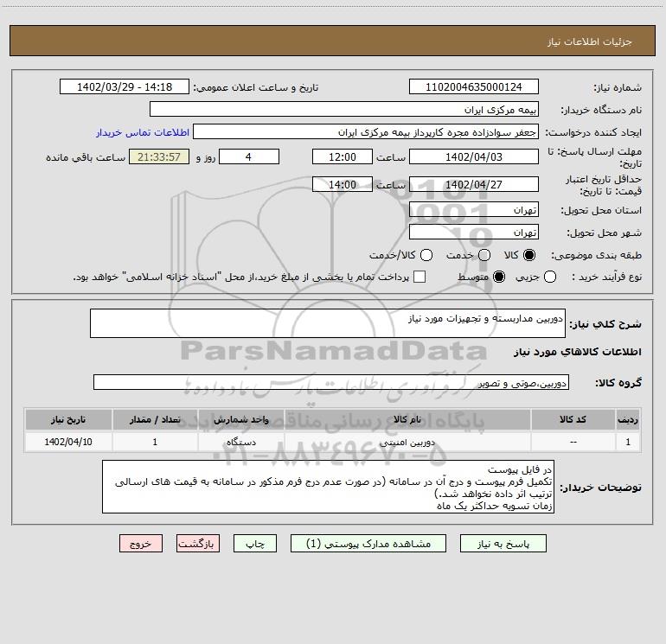
Task: Select the خدمت radio button
Action: 484,255
